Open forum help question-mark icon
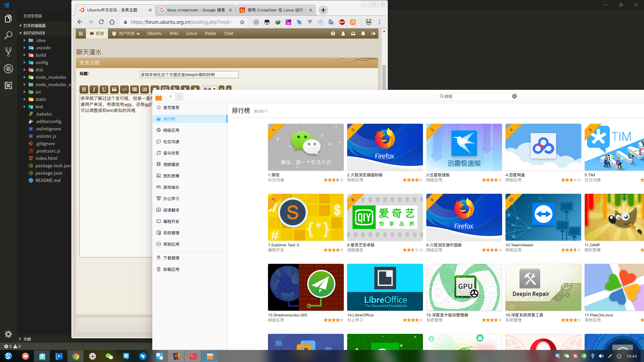644x362 pixels. pos(333,34)
